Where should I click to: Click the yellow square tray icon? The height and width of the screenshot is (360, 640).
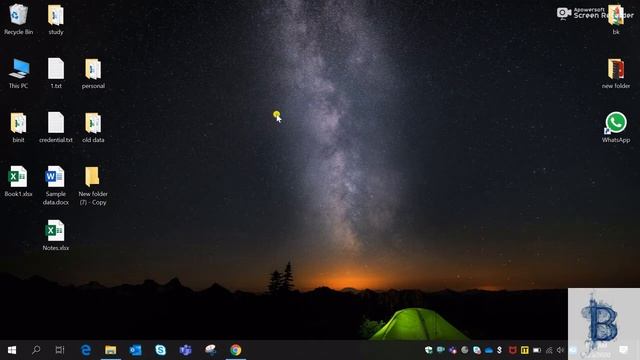525,350
